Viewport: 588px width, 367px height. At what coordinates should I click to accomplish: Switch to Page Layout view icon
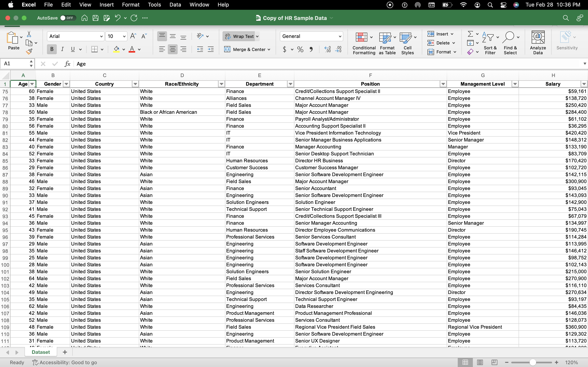tap(480, 362)
